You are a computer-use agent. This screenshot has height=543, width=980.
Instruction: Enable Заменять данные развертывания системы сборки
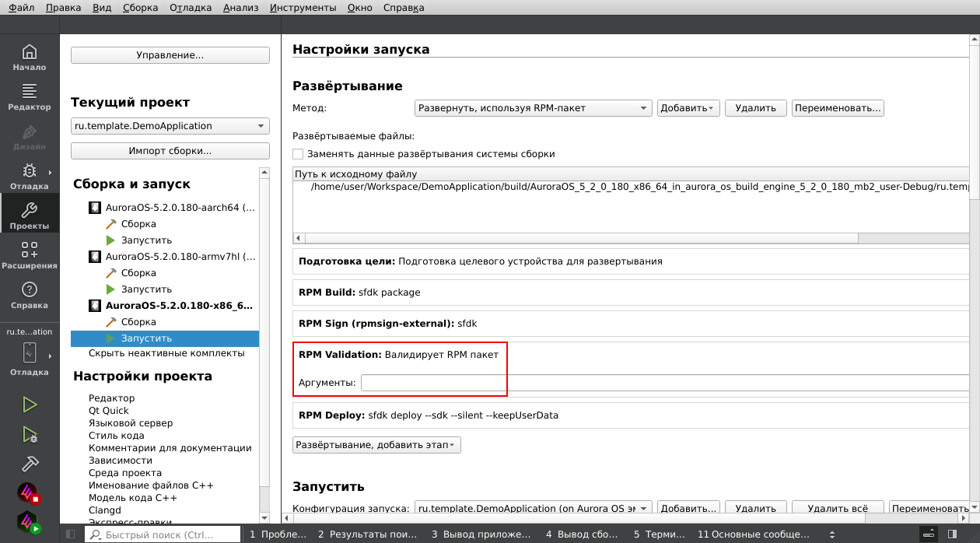(298, 154)
